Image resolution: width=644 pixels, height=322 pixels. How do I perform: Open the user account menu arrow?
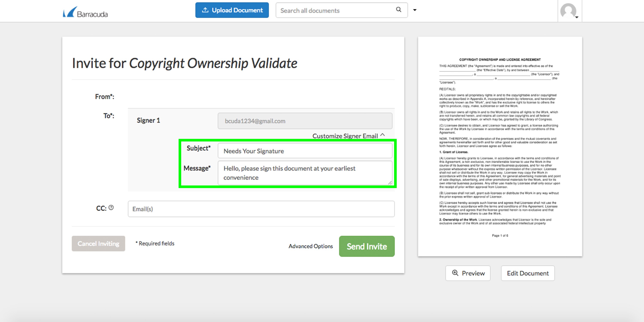577,17
